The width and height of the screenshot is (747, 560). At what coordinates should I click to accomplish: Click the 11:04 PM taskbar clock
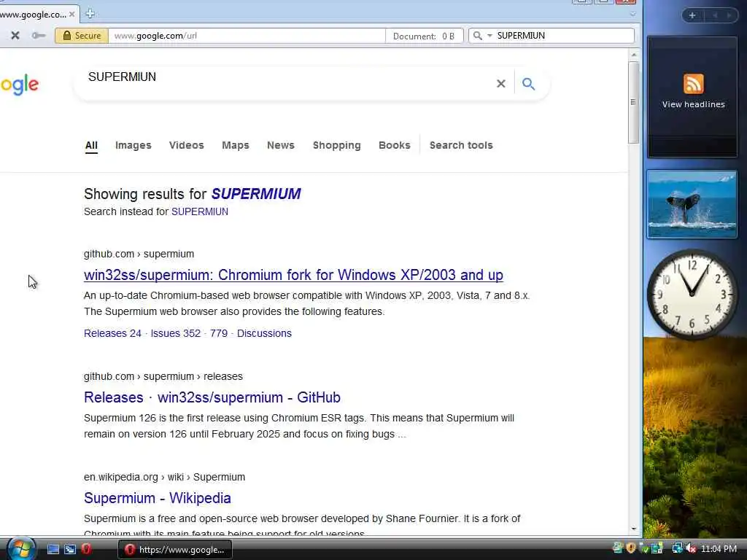point(719,549)
